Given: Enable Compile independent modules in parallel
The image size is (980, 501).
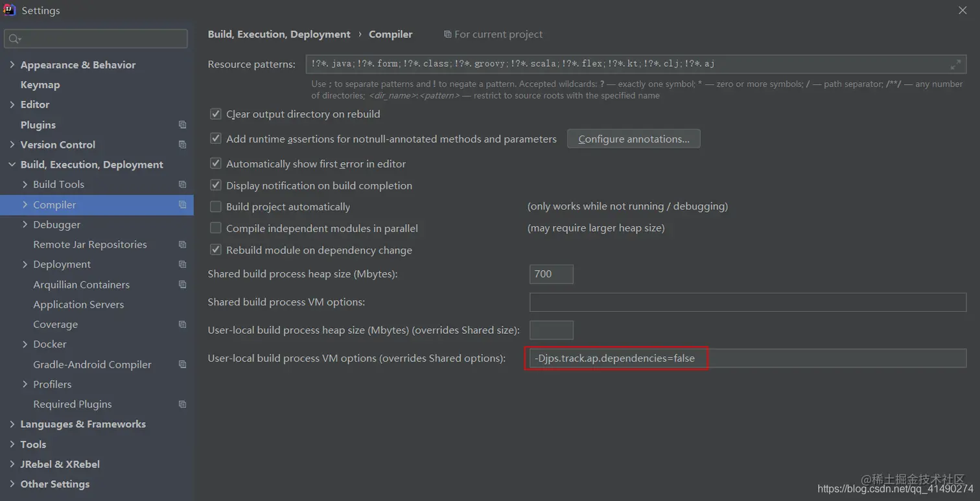Looking at the screenshot, I should coord(216,228).
